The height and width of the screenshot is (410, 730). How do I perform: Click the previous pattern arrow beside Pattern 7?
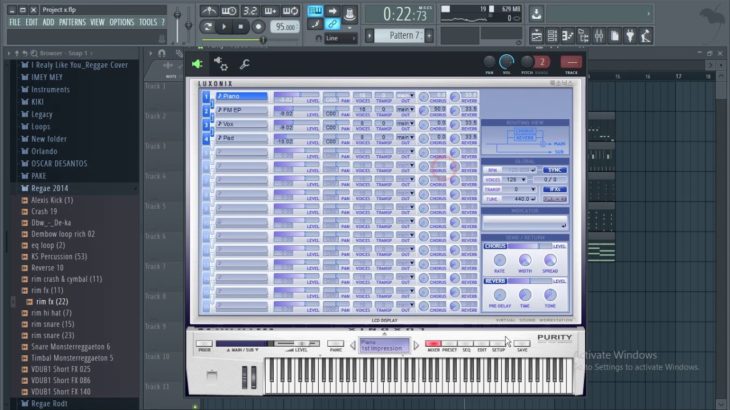pyautogui.click(x=370, y=35)
